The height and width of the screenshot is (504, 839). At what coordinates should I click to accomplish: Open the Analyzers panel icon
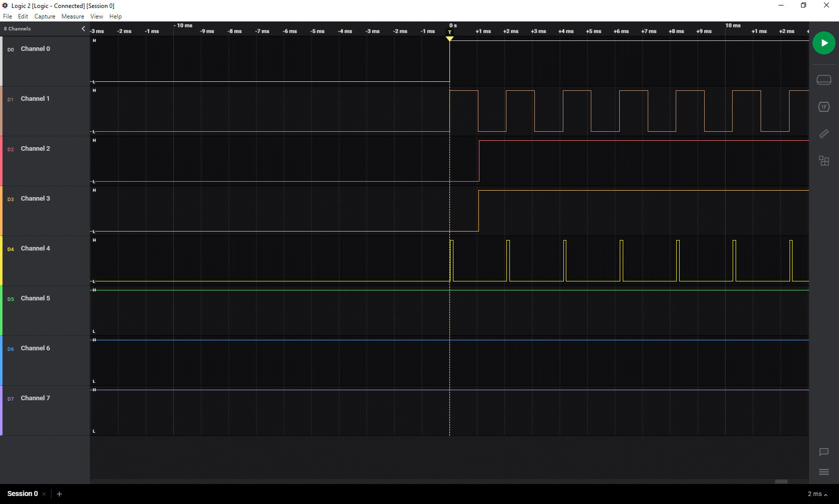(x=824, y=107)
